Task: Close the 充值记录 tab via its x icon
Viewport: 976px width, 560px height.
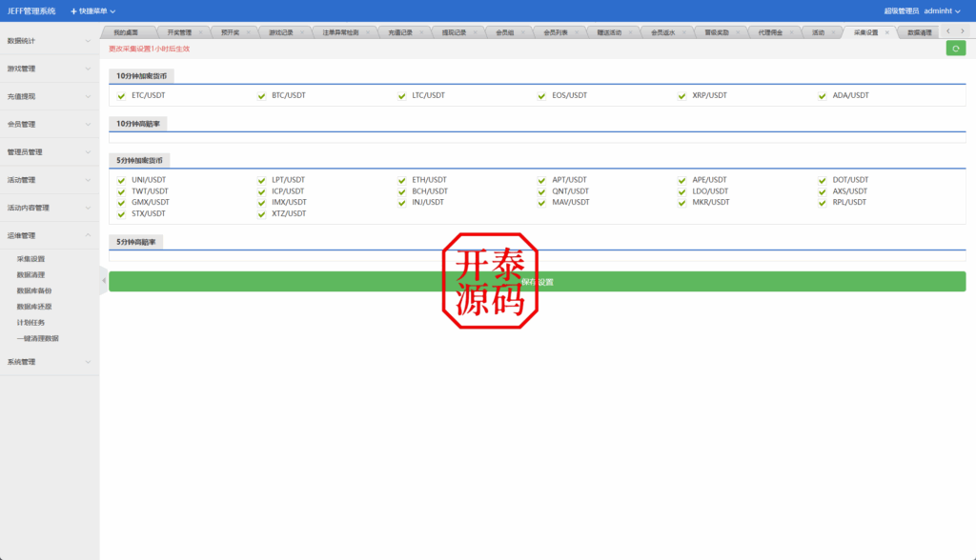Action: (x=421, y=32)
